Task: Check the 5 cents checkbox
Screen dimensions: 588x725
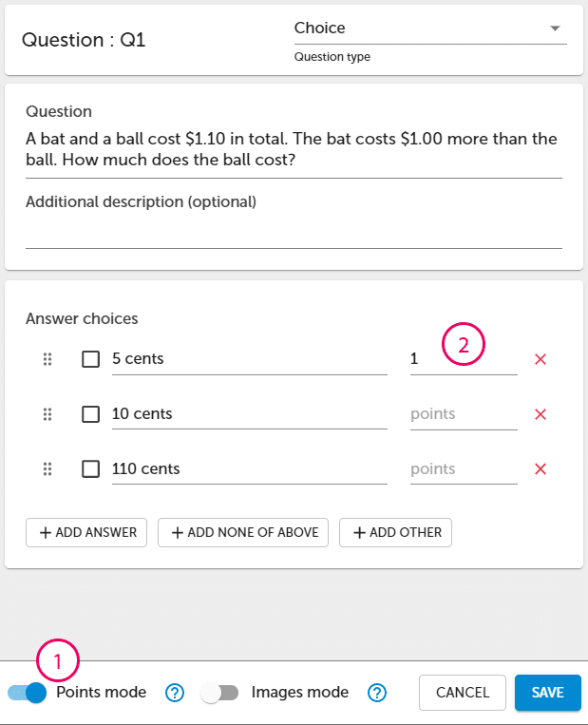Action: 90,359
